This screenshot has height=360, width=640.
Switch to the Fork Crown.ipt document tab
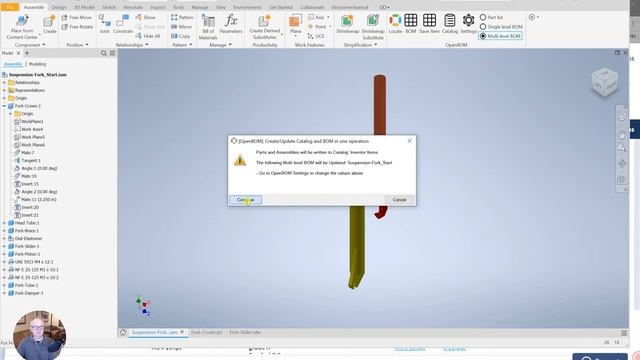coord(206,332)
